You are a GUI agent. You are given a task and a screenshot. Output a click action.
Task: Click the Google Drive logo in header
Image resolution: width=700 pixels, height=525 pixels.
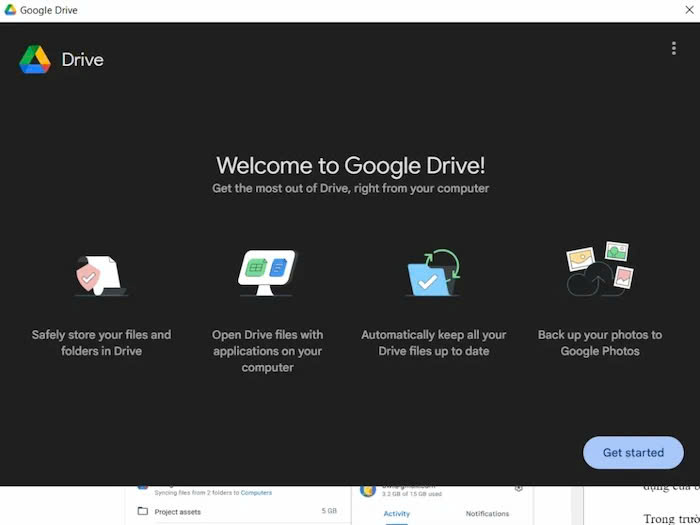[35, 59]
